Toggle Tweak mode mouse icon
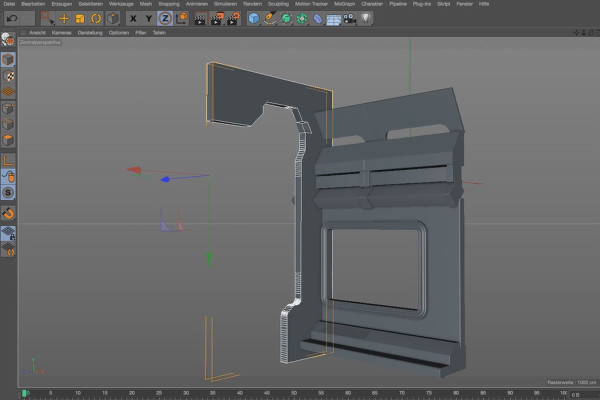600x400 pixels. [8, 176]
